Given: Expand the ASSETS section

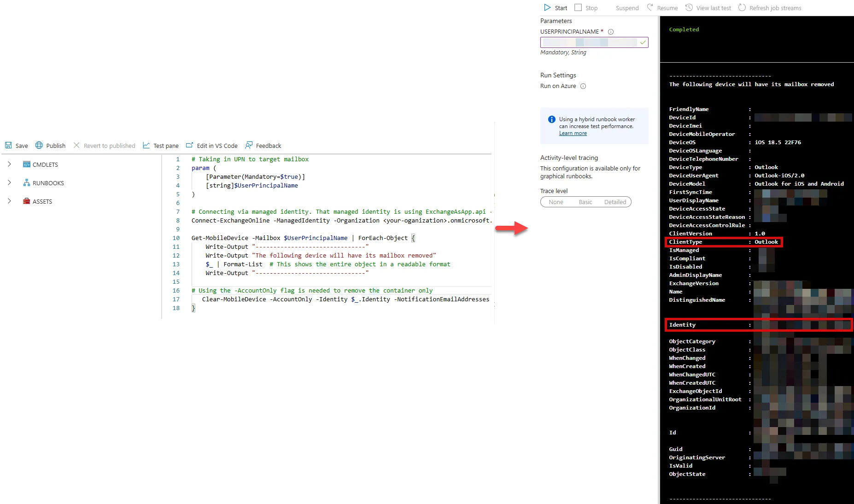Looking at the screenshot, I should click(x=10, y=201).
